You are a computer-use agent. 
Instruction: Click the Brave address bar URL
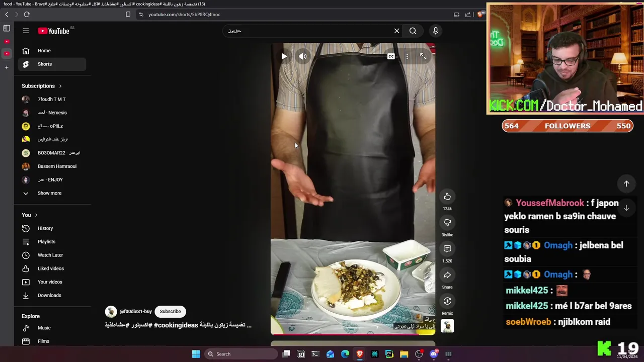[184, 15]
